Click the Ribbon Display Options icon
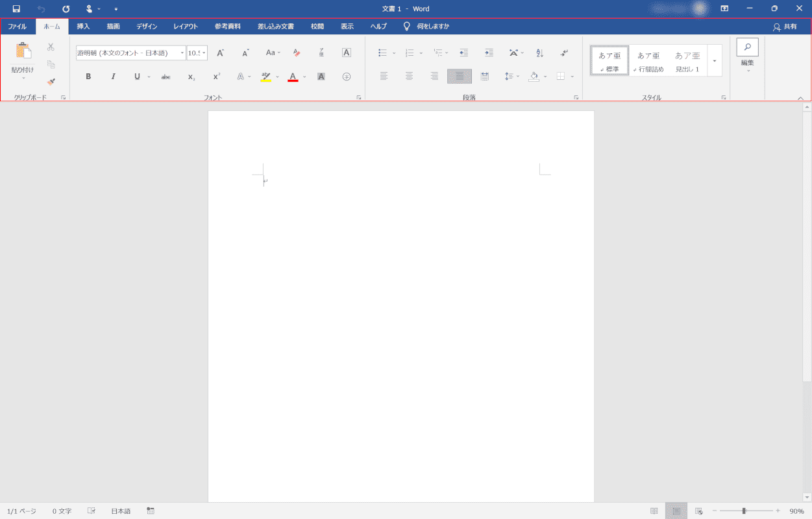Viewport: 812px width, 519px height. (724, 9)
